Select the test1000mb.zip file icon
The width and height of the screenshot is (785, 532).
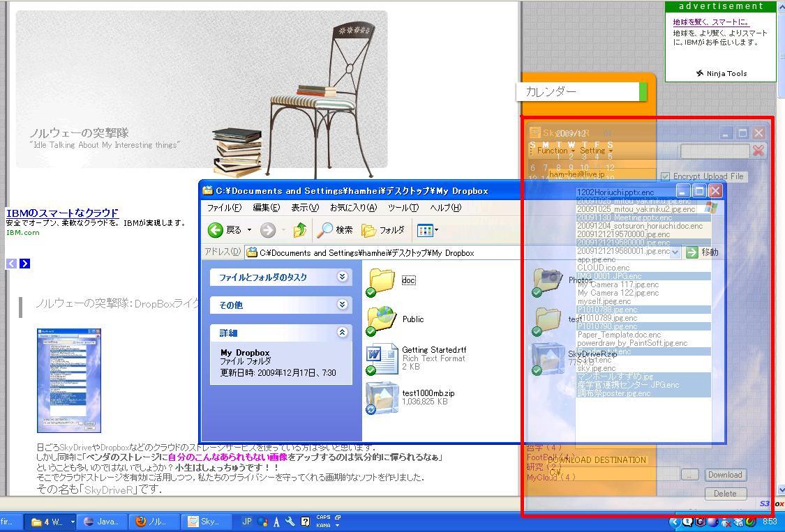click(382, 398)
